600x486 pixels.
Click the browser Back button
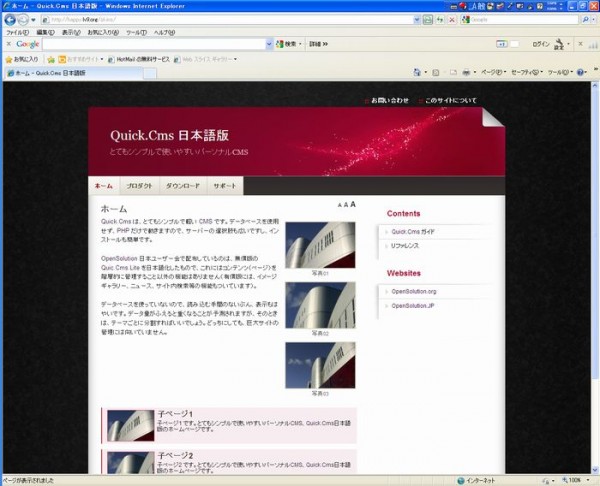pyautogui.click(x=10, y=19)
